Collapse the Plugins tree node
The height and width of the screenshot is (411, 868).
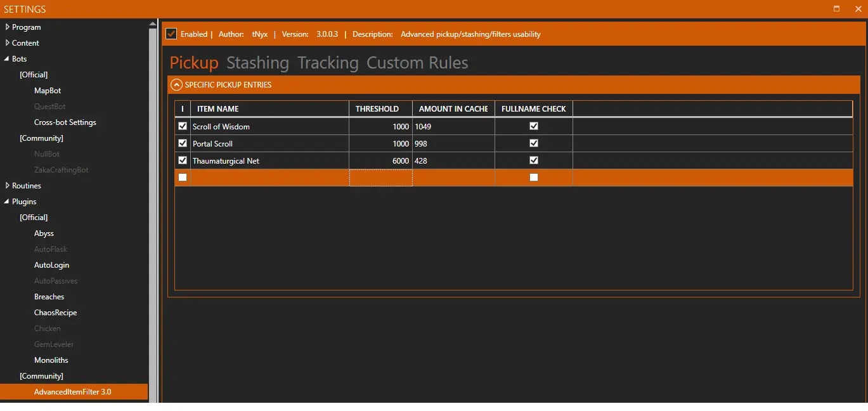pyautogui.click(x=7, y=202)
